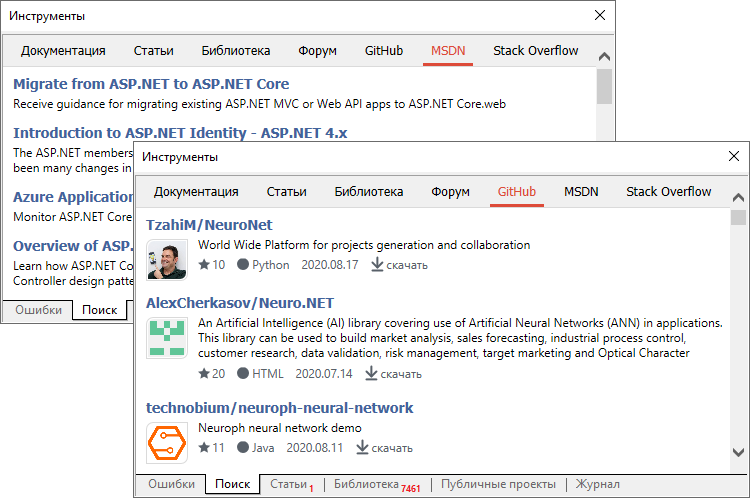Close the back Инструменты window

600,15
